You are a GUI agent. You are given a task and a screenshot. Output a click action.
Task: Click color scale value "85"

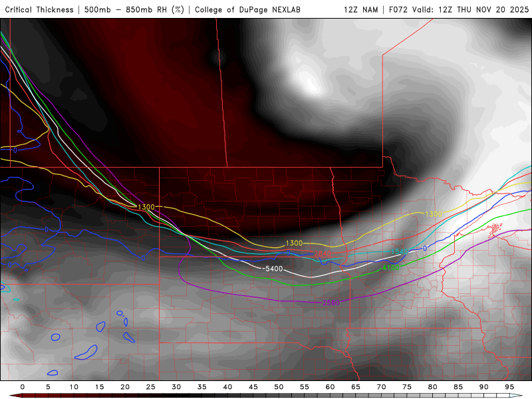pyautogui.click(x=458, y=387)
